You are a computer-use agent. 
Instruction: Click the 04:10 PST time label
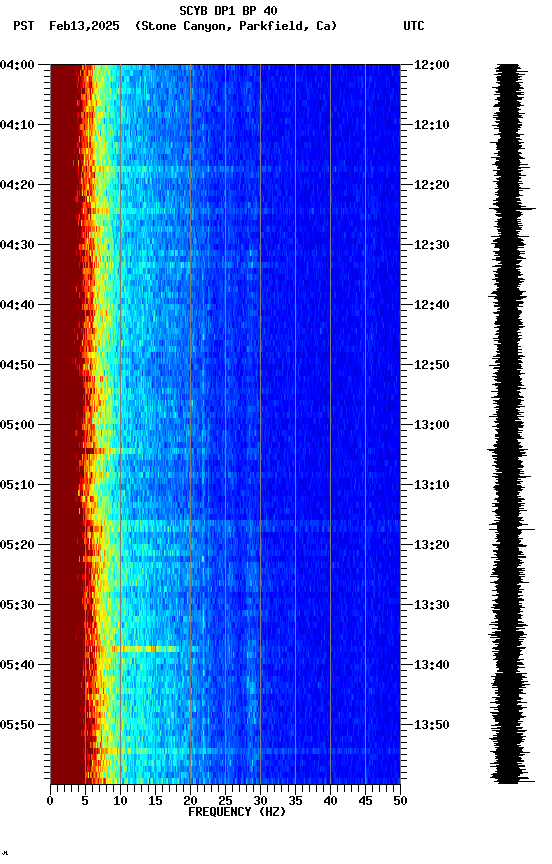click(x=17, y=125)
